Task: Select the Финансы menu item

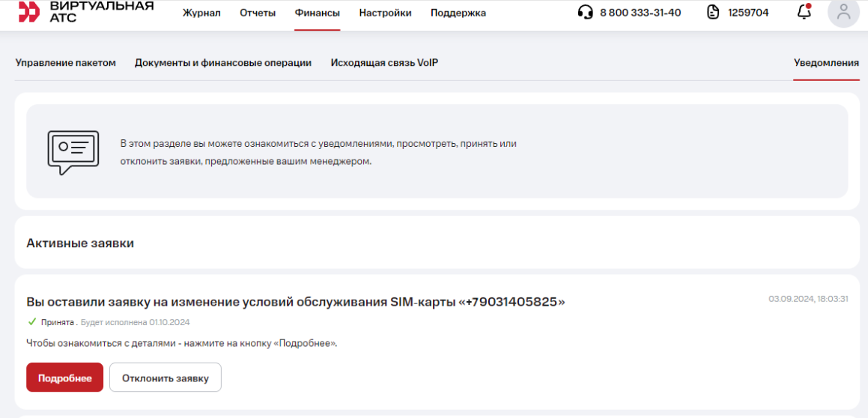Action: [317, 13]
